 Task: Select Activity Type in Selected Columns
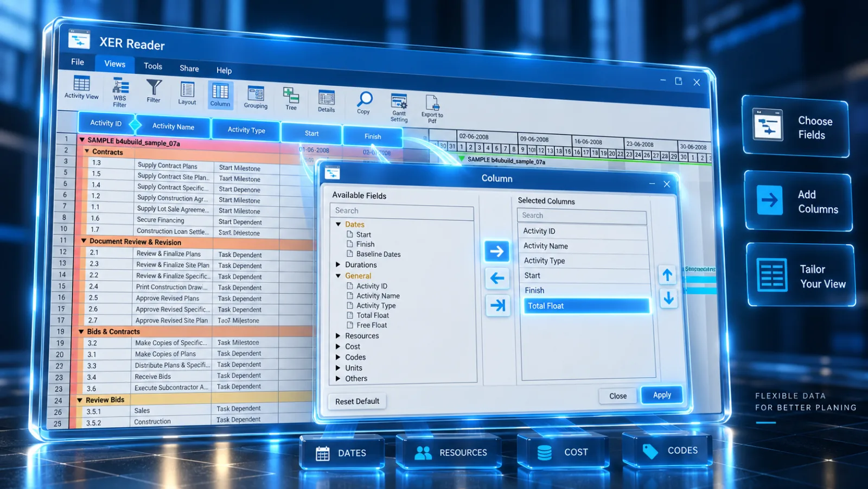coord(585,261)
